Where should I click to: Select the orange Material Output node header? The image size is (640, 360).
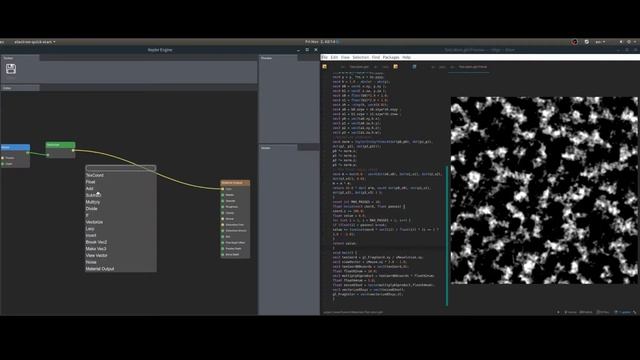coord(235,182)
